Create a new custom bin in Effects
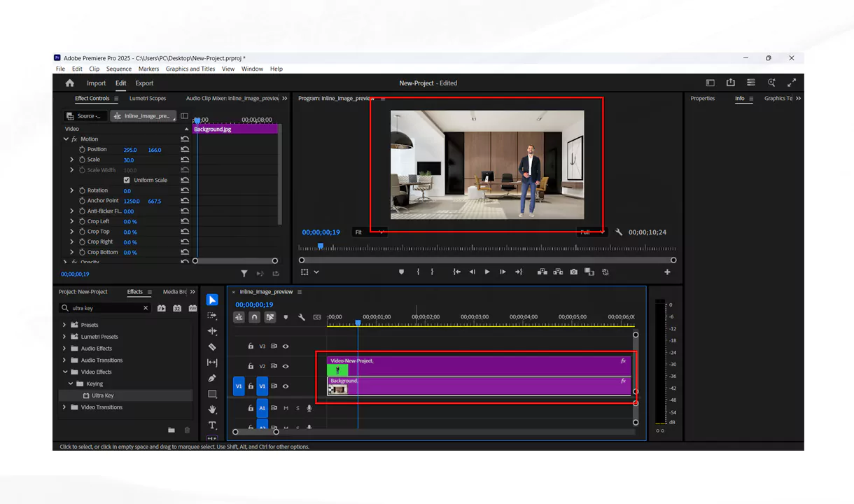This screenshot has height=504, width=854. coord(171,430)
